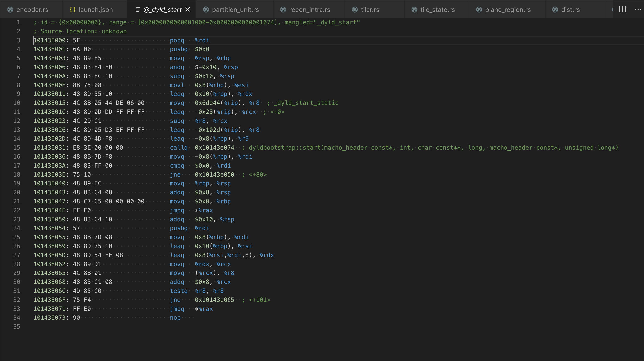
Task: Click the dyldbootstrap::start comment text
Action: [x=433, y=148]
